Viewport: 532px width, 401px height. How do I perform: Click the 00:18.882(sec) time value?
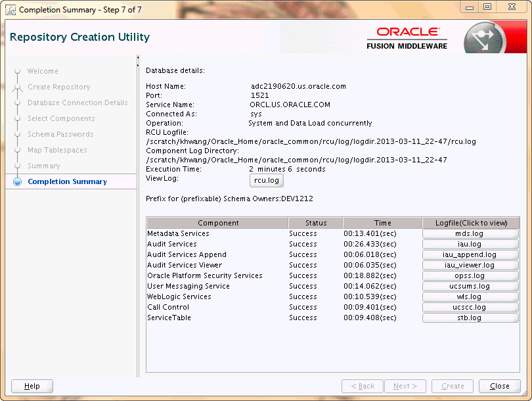(x=370, y=275)
